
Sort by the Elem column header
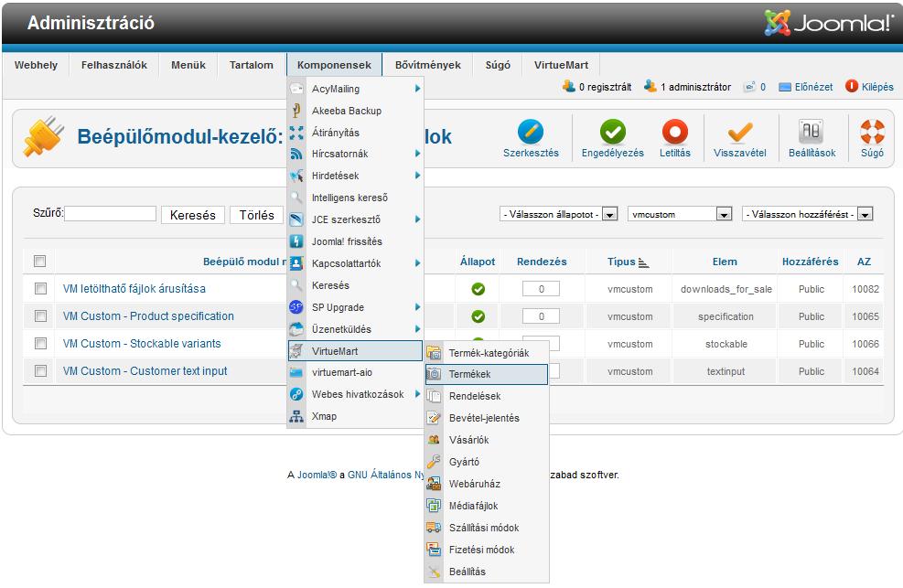tap(725, 262)
